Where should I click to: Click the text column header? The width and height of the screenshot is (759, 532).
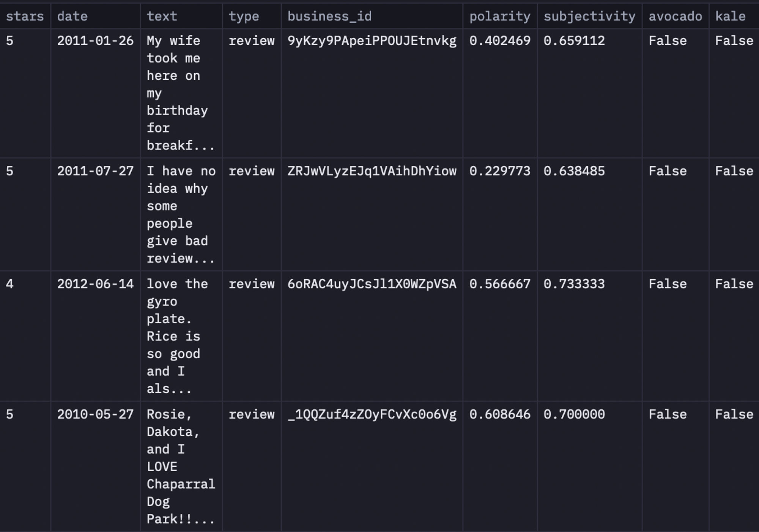pos(181,16)
